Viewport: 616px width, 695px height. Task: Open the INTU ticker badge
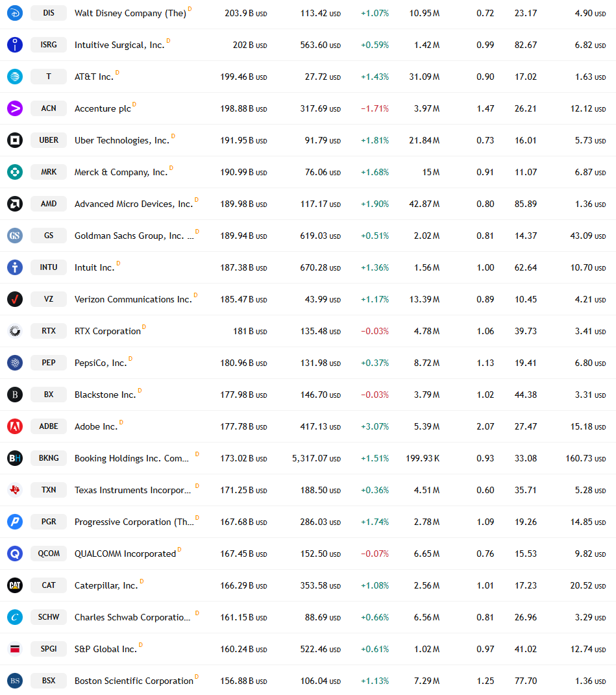pyautogui.click(x=49, y=267)
